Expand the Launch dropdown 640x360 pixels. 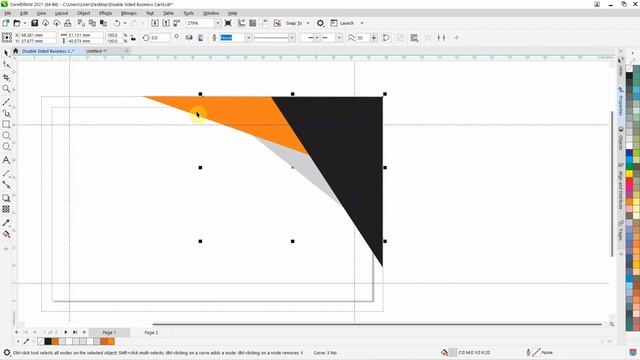362,23
